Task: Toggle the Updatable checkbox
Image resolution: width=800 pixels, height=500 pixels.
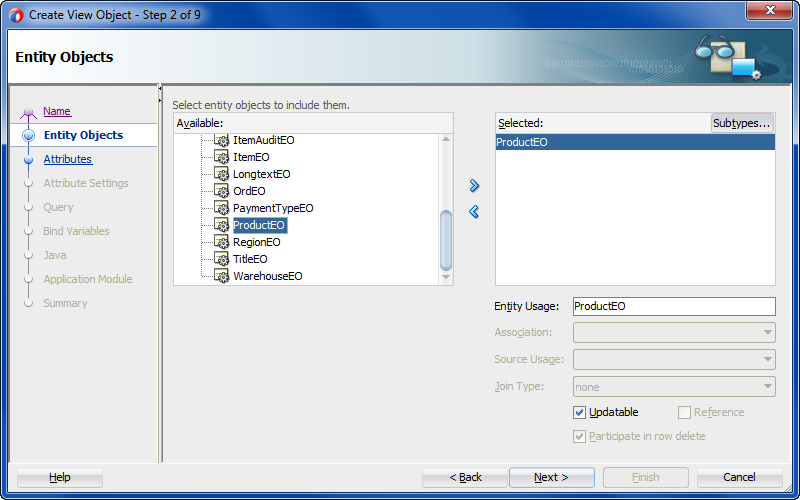Action: point(579,412)
